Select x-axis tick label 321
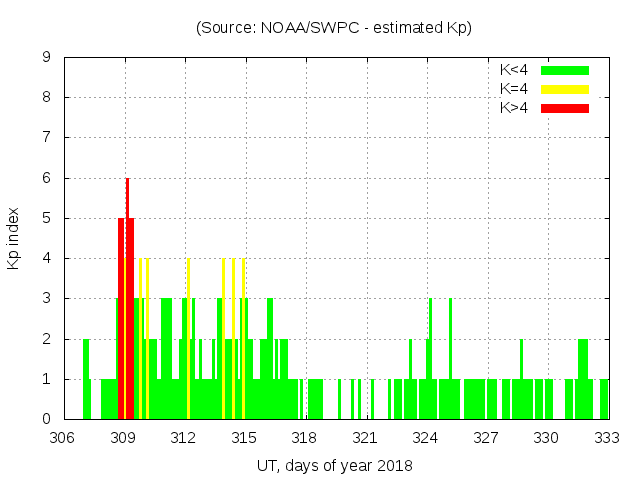This screenshot has height=480, width=640. pyautogui.click(x=365, y=438)
